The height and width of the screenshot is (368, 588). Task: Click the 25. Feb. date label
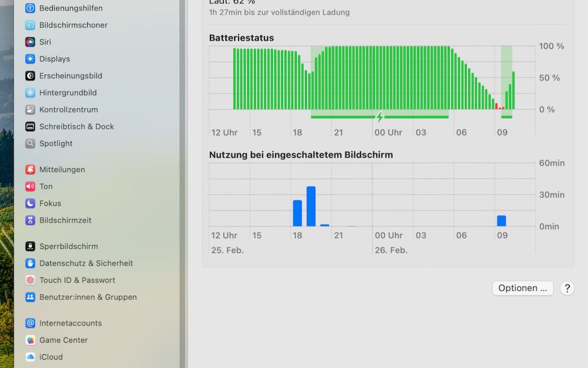click(227, 250)
